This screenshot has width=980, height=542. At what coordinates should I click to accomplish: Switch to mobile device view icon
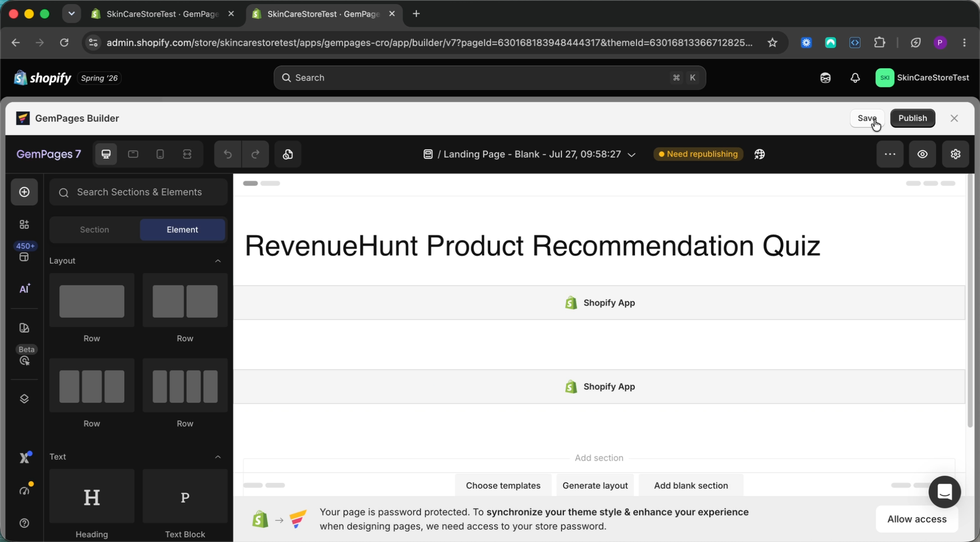[x=160, y=154]
